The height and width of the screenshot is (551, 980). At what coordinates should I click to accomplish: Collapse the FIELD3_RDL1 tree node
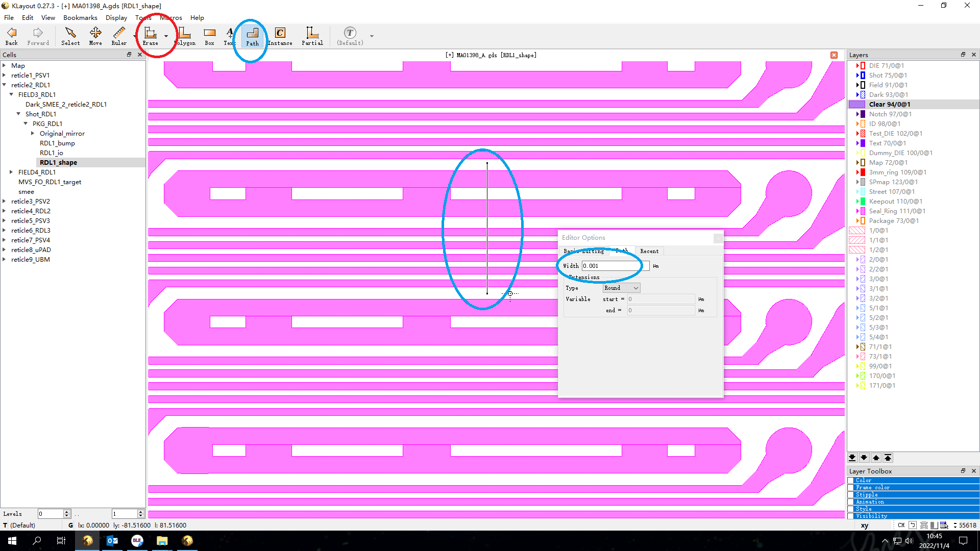click(x=11, y=94)
